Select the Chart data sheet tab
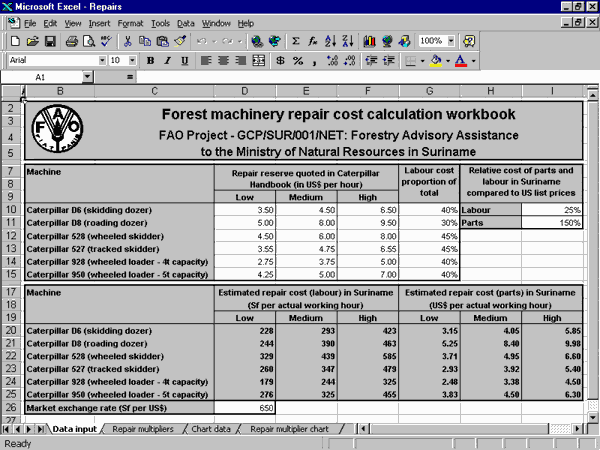This screenshot has height=450, width=600. (x=209, y=428)
